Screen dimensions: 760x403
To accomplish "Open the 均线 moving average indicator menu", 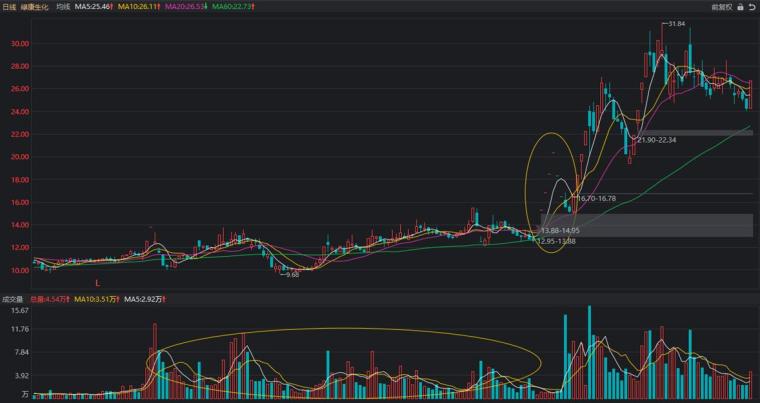I will point(63,7).
